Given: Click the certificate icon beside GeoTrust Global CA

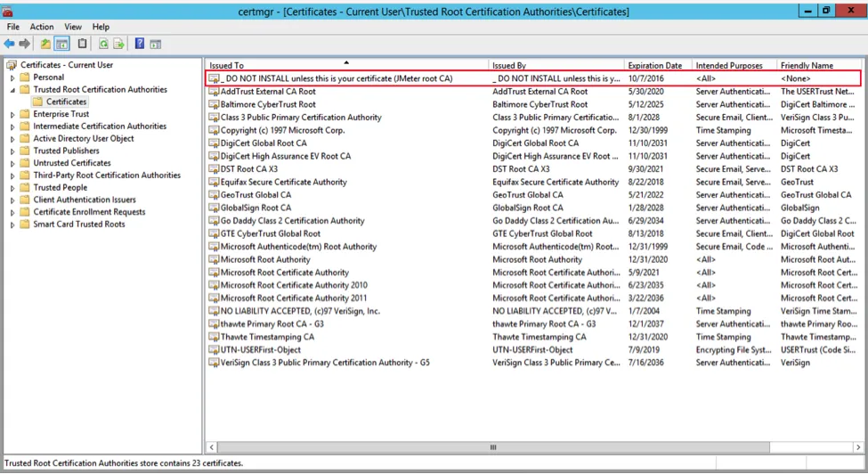Looking at the screenshot, I should pos(214,195).
